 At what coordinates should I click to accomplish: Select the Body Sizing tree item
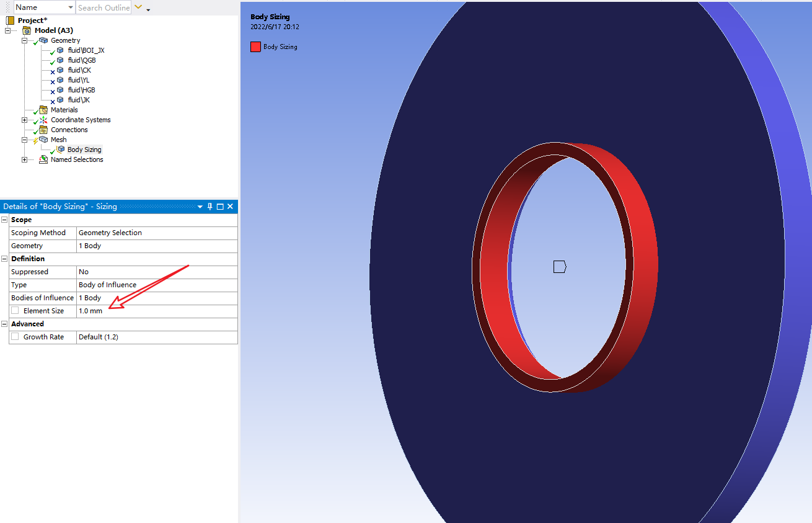[84, 150]
